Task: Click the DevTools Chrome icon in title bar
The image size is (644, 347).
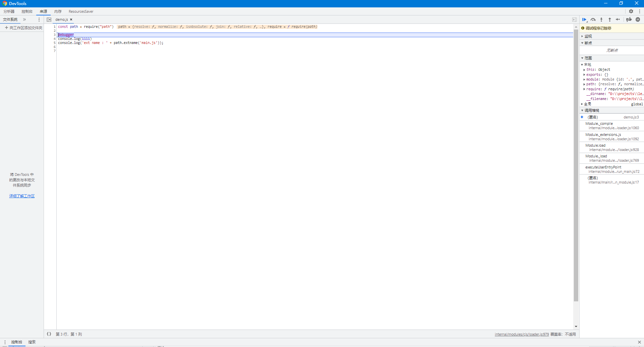Action: coord(5,3)
